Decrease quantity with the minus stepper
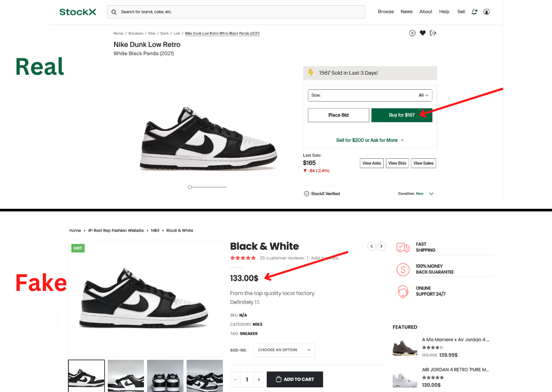The height and width of the screenshot is (392, 552). (x=236, y=380)
